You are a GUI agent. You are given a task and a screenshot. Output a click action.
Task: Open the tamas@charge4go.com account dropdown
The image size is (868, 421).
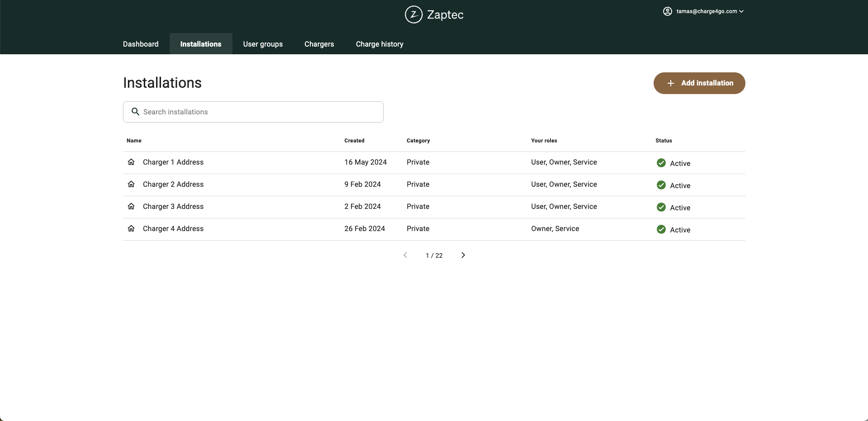703,11
